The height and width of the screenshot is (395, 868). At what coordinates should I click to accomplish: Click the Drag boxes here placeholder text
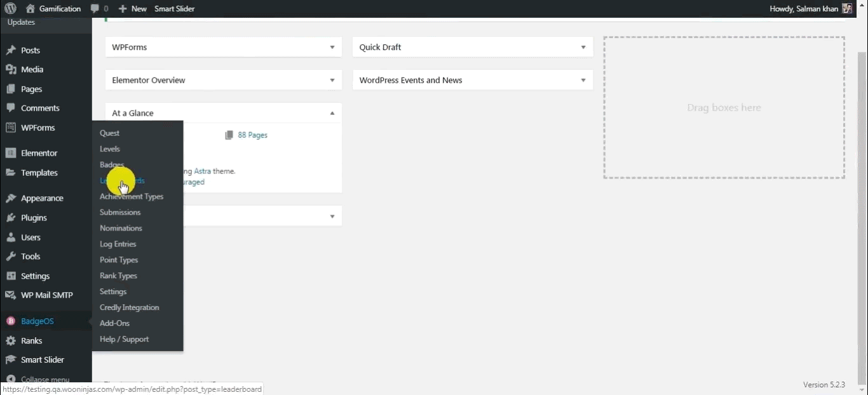tap(724, 108)
